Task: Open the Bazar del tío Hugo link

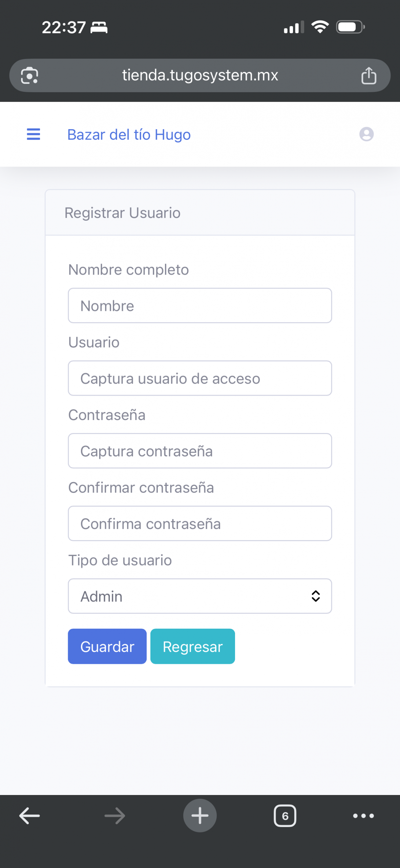Action: [129, 135]
